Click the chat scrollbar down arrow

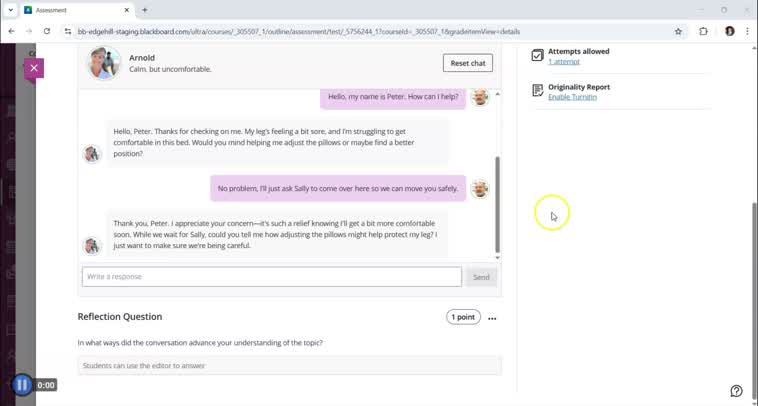[497, 258]
